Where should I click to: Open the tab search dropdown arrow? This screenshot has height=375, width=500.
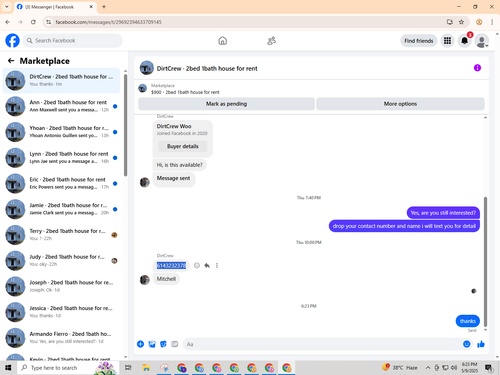pyautogui.click(x=6, y=7)
